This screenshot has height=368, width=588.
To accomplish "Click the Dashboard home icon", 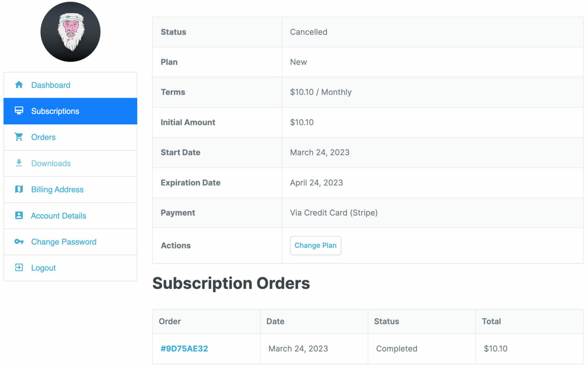I will point(19,85).
